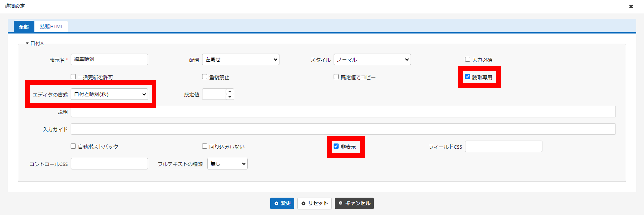Open the エディタの書式 dropdown
Screen dimensions: 644x215
point(109,94)
